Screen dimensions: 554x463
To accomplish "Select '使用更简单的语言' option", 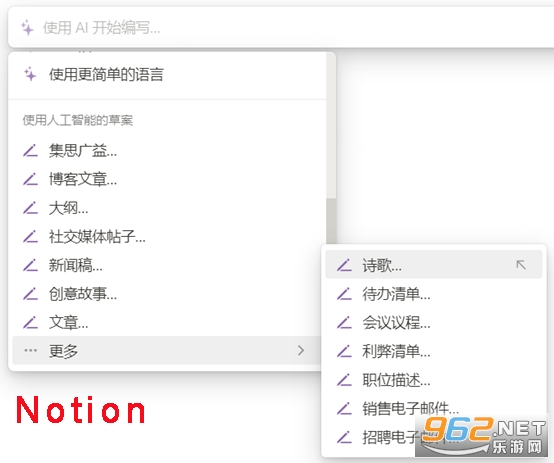I will click(167, 75).
